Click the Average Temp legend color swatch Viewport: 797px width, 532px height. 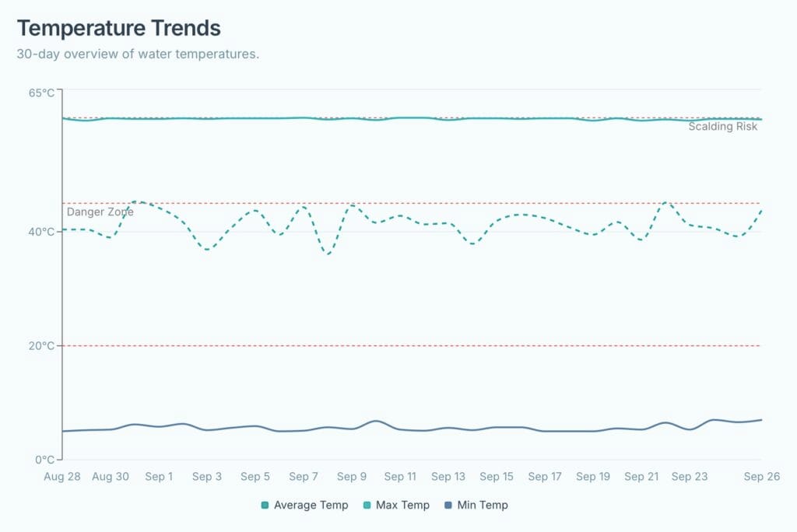coord(265,506)
